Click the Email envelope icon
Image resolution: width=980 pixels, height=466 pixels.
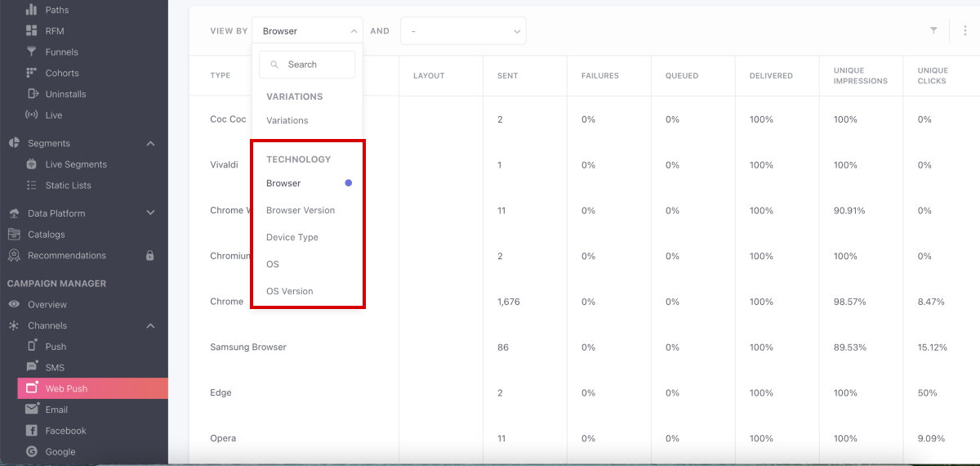coord(32,410)
